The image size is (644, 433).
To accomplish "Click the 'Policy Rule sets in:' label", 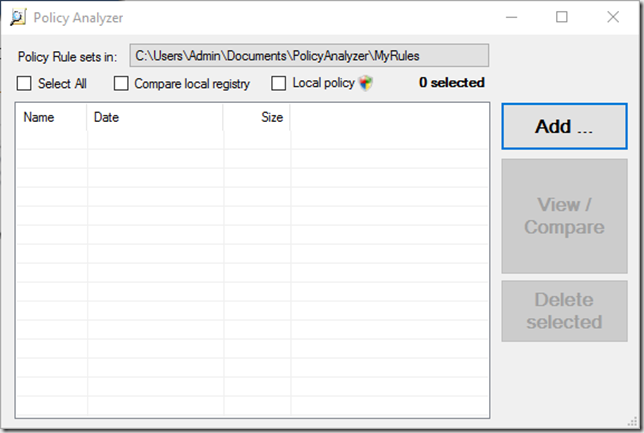I will (67, 57).
